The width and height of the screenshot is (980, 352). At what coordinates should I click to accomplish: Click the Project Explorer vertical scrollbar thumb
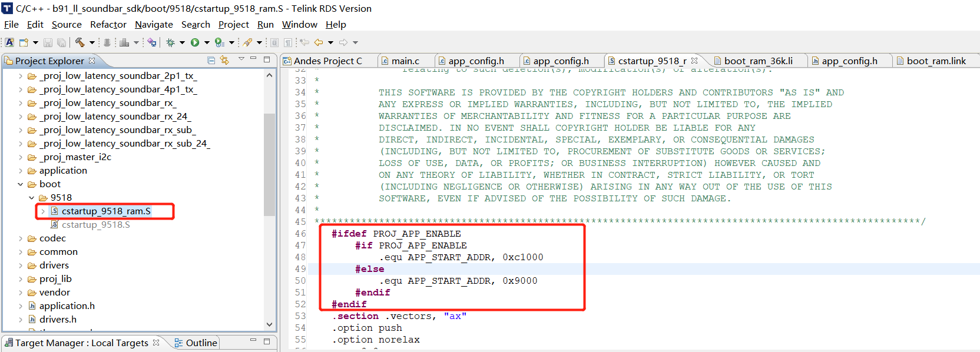[269, 165]
